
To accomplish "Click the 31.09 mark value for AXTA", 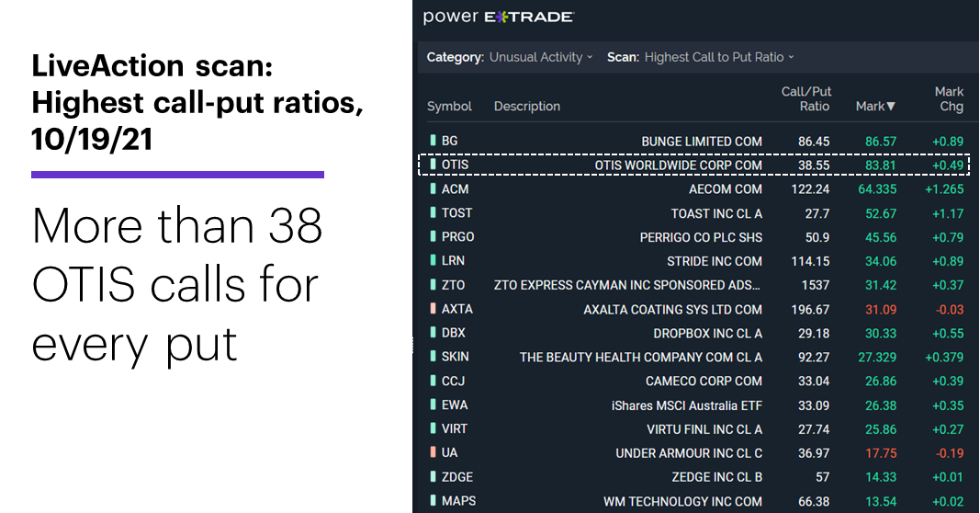I will pyautogui.click(x=881, y=309).
